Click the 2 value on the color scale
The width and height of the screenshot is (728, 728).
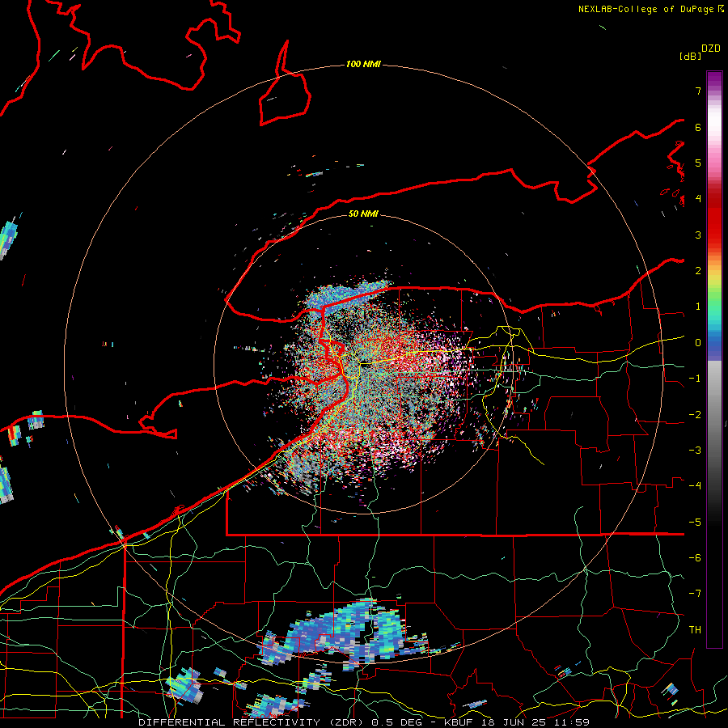click(698, 271)
